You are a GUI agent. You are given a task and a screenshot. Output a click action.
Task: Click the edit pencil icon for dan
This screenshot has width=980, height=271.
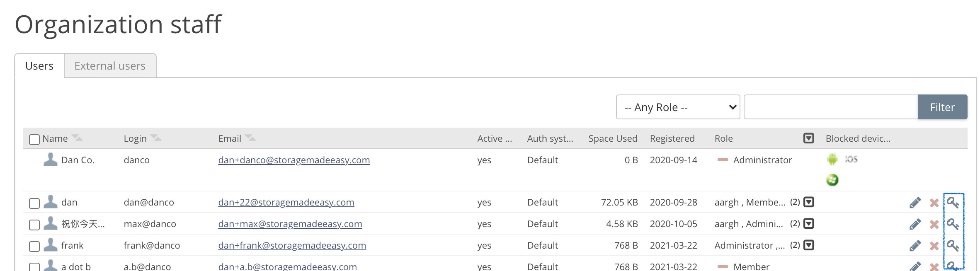915,203
